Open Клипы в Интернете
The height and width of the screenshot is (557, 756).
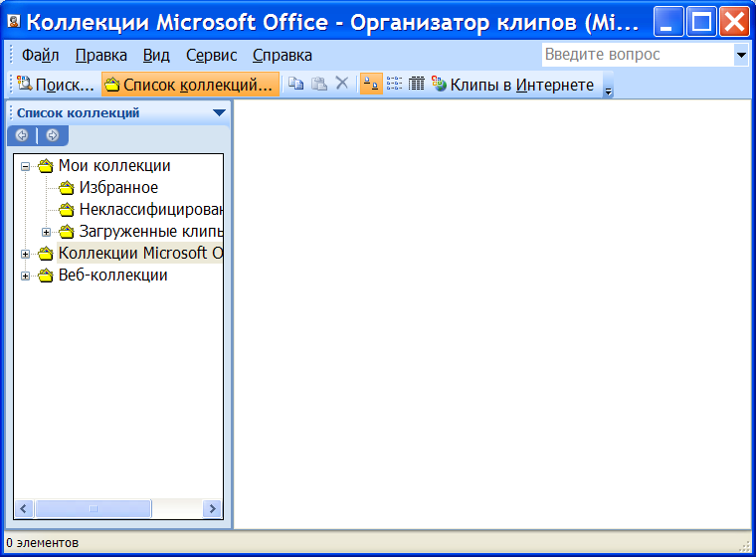pyautogui.click(x=513, y=85)
